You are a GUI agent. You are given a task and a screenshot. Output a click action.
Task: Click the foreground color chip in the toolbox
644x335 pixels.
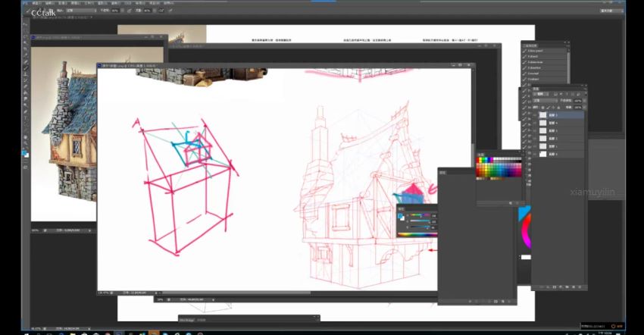pos(25,152)
